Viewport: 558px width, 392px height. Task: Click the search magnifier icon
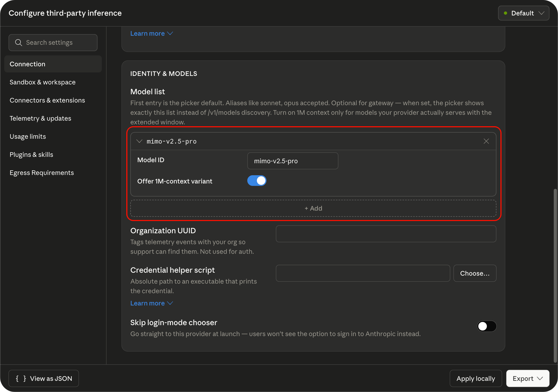click(x=18, y=43)
